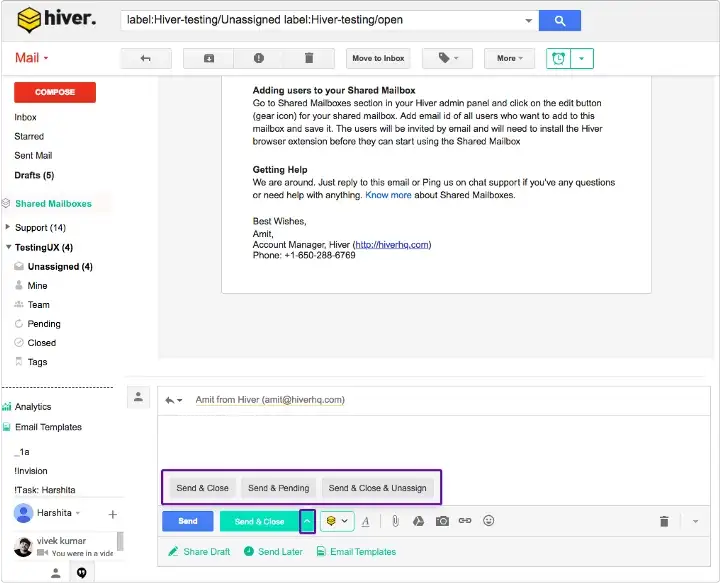Insert files using the Google Drive icon
The width and height of the screenshot is (720, 583).
point(418,521)
